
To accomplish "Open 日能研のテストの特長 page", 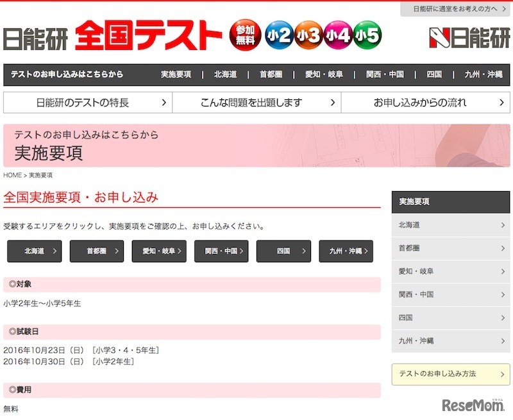I will point(87,101).
